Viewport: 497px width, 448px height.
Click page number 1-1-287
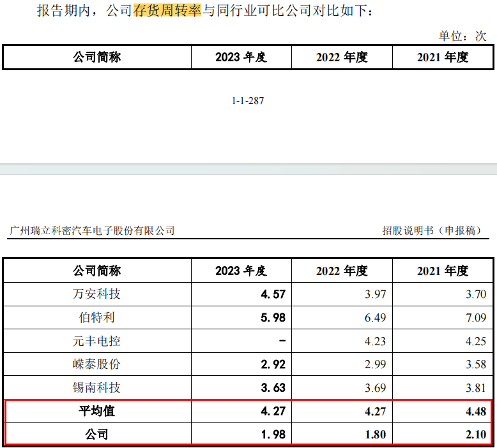(248, 101)
